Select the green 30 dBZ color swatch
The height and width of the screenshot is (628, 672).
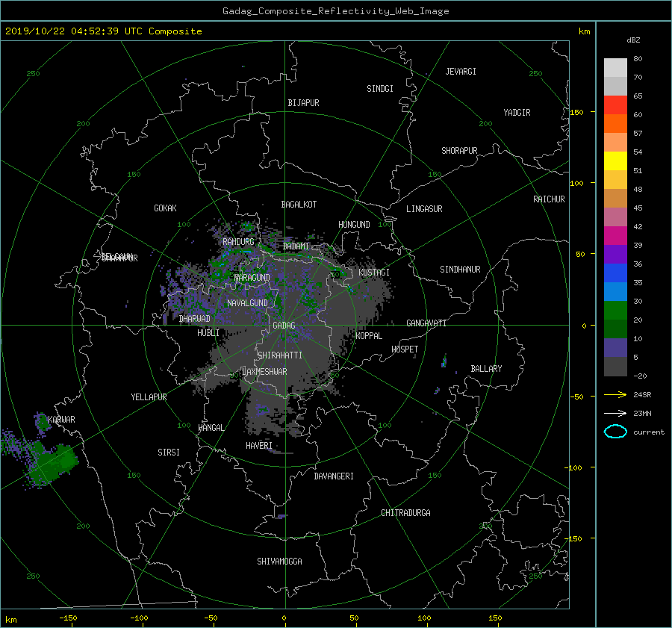tap(615, 311)
